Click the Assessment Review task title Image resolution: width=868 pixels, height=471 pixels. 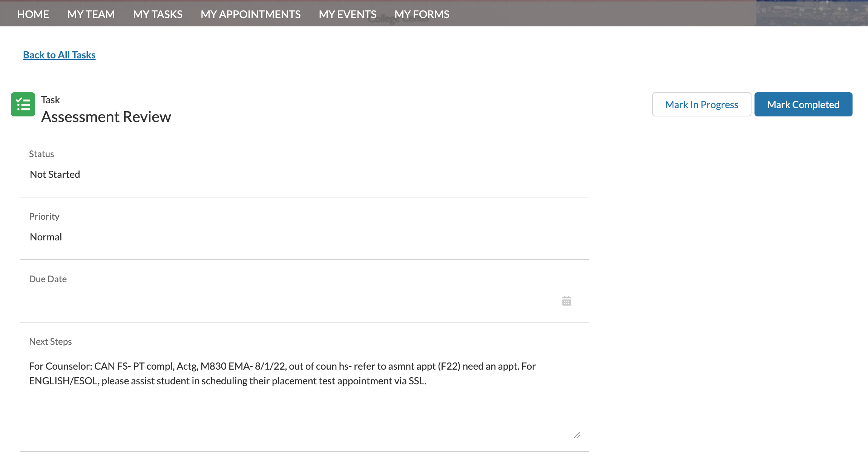106,117
